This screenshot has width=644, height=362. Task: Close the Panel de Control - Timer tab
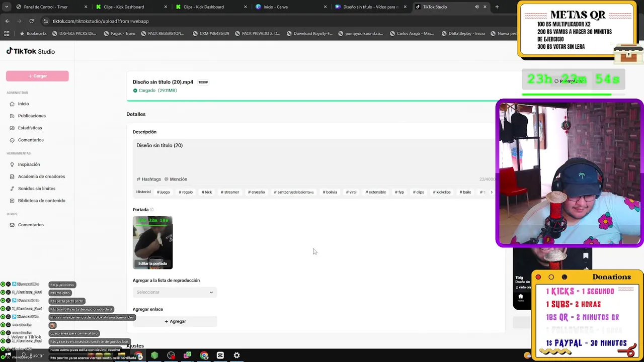(86, 7)
